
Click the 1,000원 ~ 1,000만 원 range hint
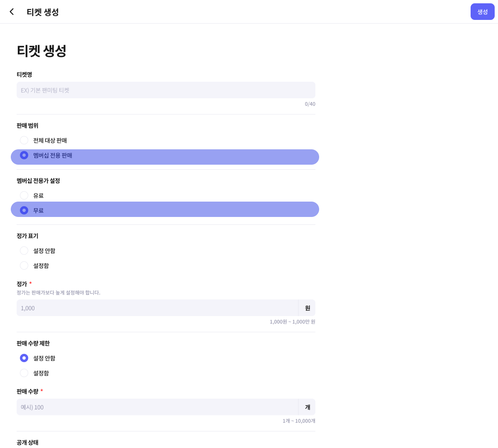(293, 322)
